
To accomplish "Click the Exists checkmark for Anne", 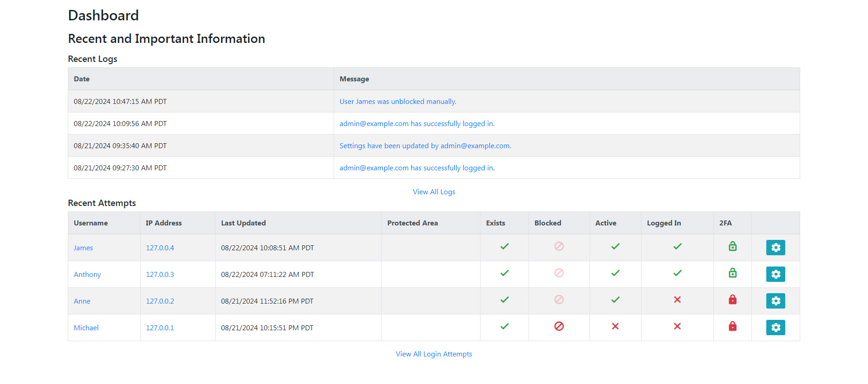I will pos(505,300).
